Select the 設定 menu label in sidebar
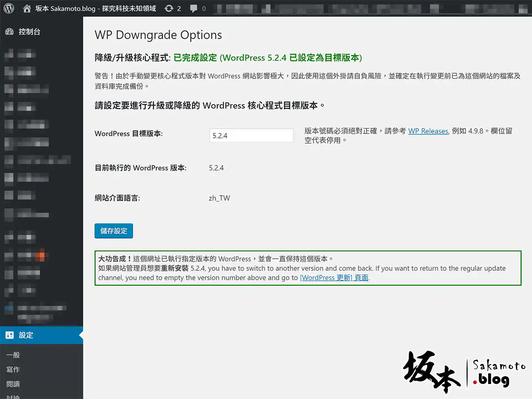Image resolution: width=532 pixels, height=399 pixels. (26, 335)
